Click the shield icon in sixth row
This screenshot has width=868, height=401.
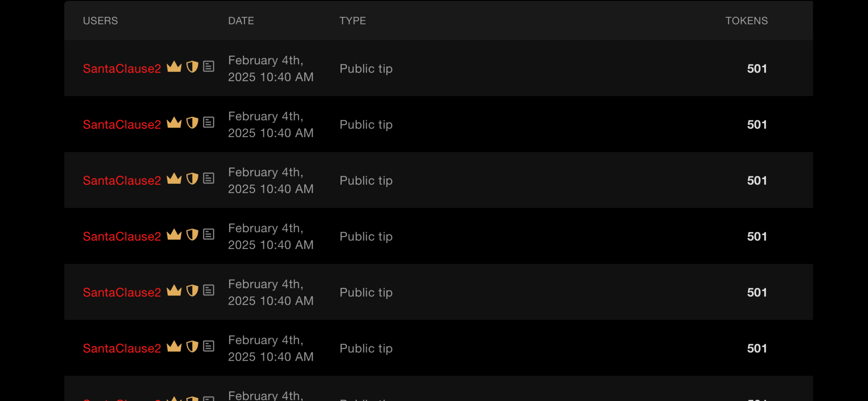pyautogui.click(x=192, y=347)
